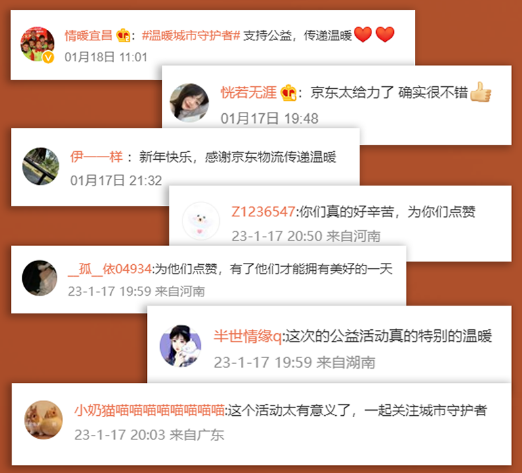
Task: Open the __孤__依04934 username link
Action: (x=110, y=269)
